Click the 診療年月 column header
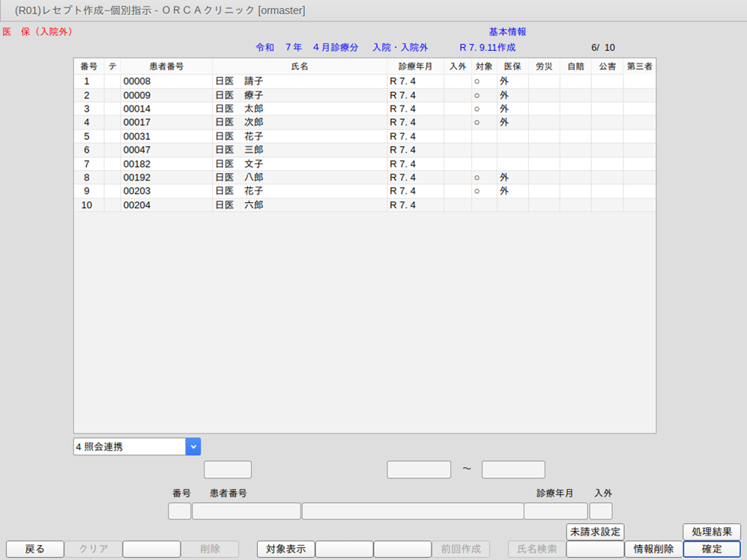This screenshot has width=747, height=560. (x=415, y=67)
